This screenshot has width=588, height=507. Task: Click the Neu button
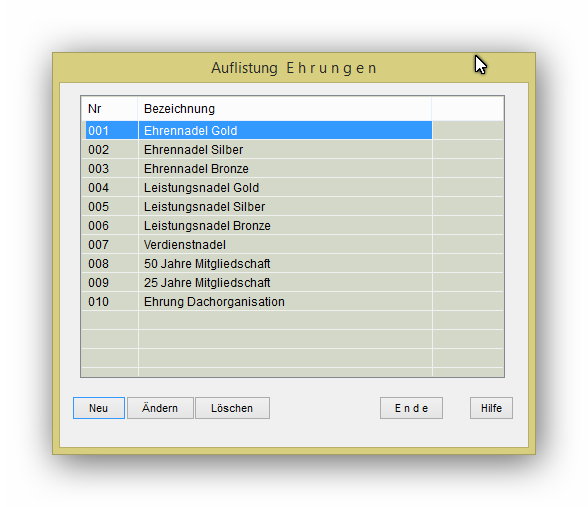(99, 408)
